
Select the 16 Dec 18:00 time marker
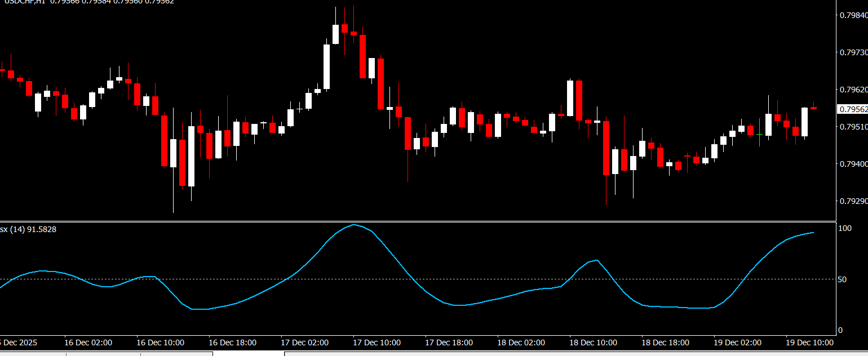232,342
